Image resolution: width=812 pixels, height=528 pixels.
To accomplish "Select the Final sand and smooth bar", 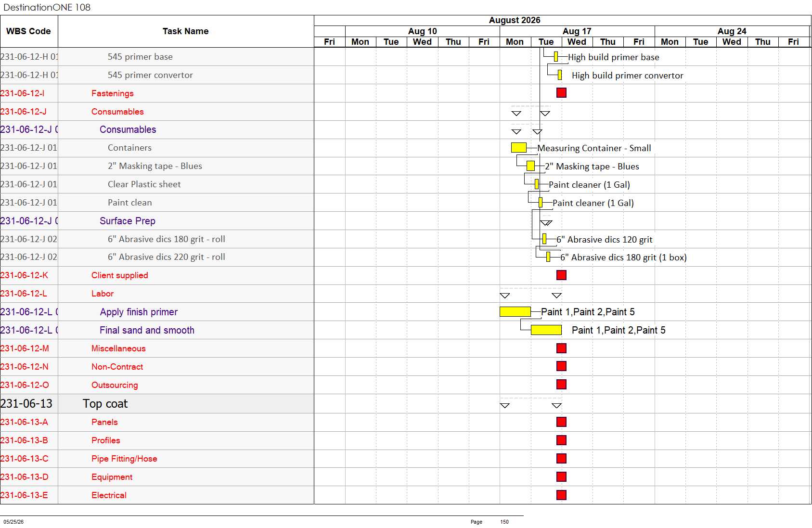I will point(546,330).
